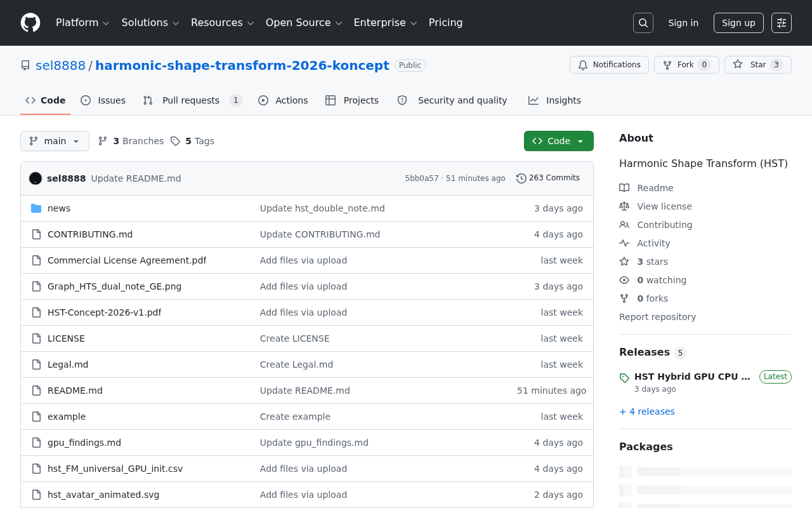Open sel8888's avatar image
Viewport: 812px width, 508px height.
[36, 178]
